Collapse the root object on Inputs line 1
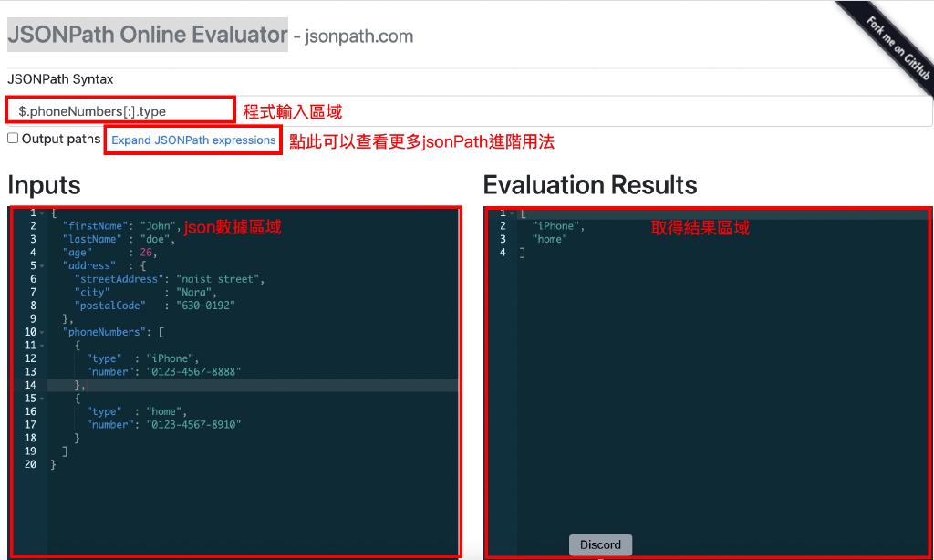The height and width of the screenshot is (560, 934). (42, 213)
